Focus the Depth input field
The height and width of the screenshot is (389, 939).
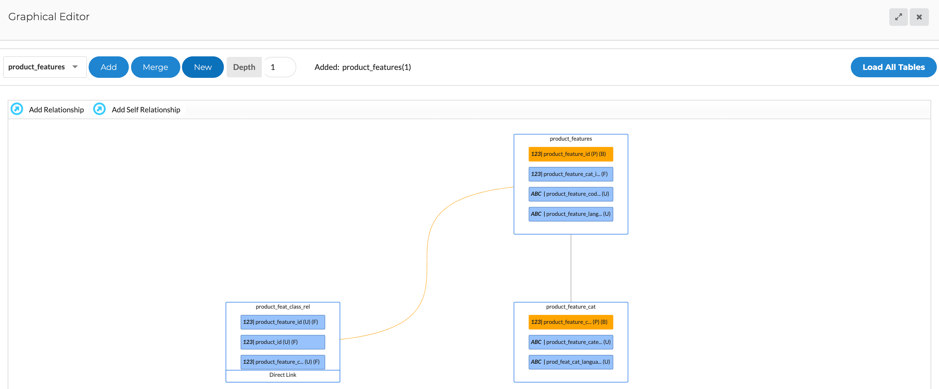pos(279,67)
